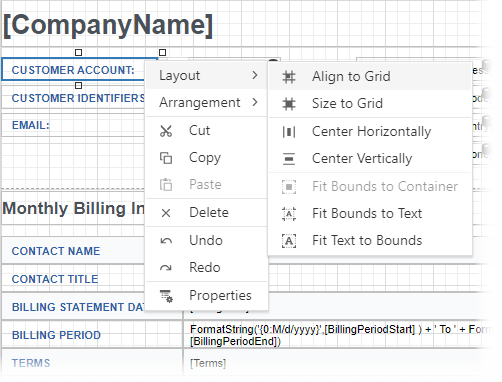Open Properties from the context menu
502x382 pixels.
tap(206, 296)
